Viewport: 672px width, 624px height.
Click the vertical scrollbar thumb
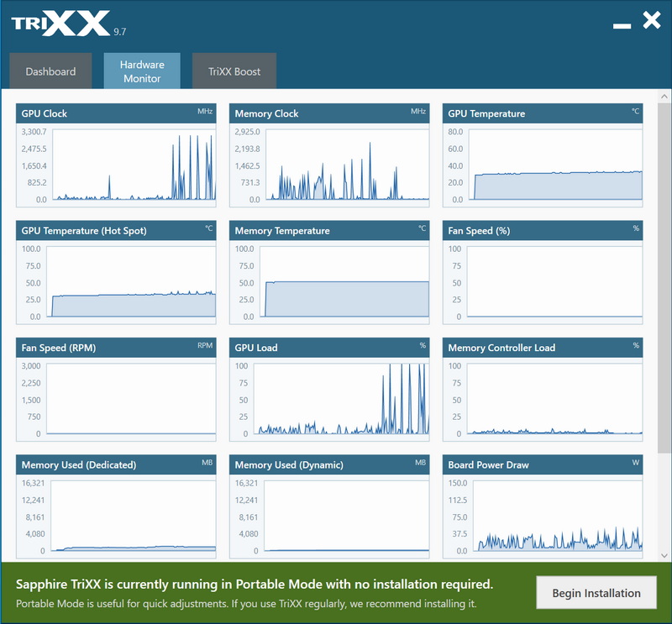664,277
